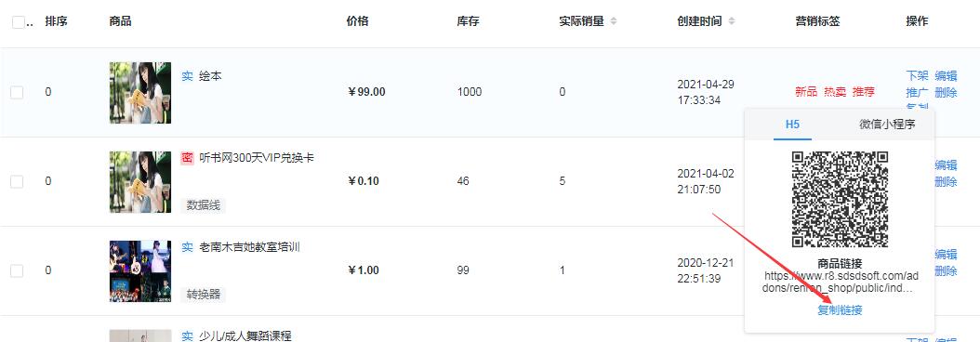Click the 数据线 label tag
Screen dimensions: 980x342
pyautogui.click(x=203, y=205)
